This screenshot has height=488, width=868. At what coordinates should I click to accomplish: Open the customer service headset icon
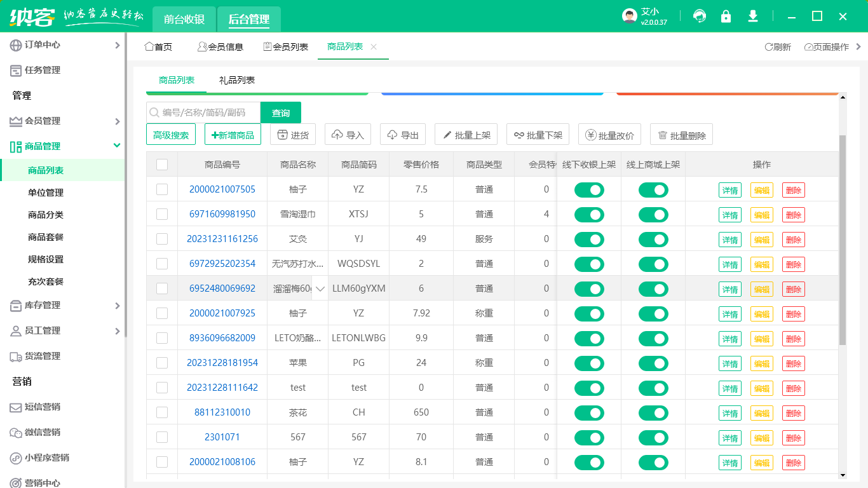(700, 16)
